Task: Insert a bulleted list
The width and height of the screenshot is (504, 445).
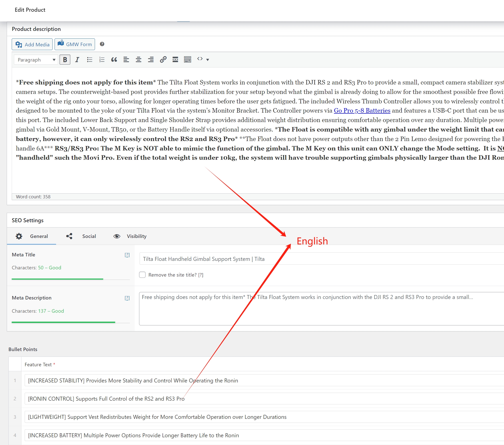Action: (89, 60)
